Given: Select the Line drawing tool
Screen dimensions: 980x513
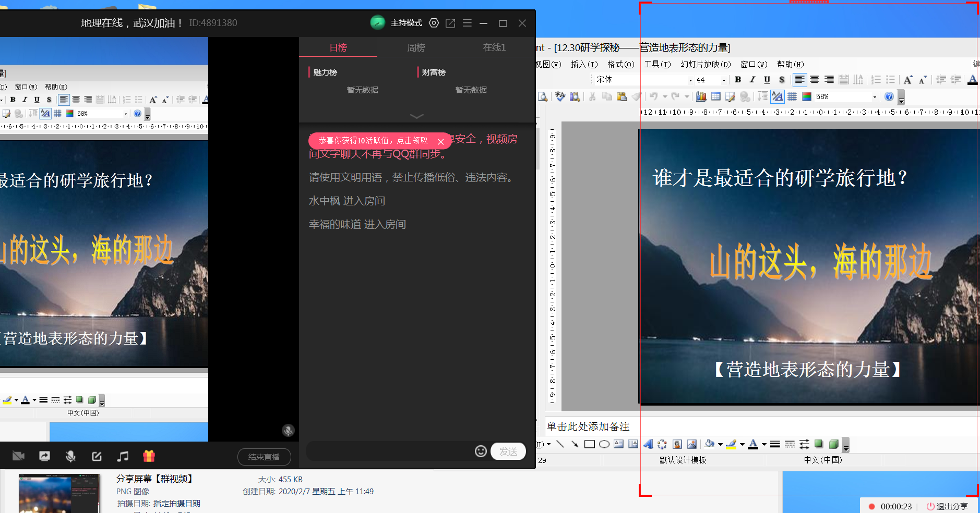Looking at the screenshot, I should (560, 444).
